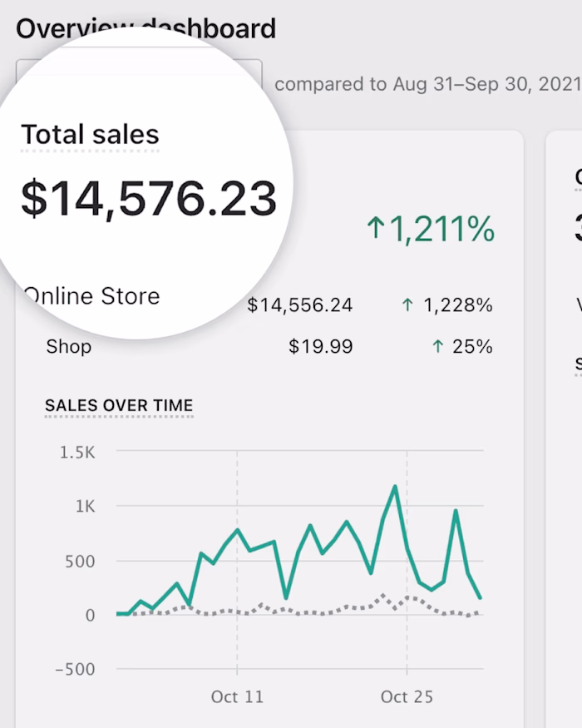Click the up arrow next to 1,228%
582x728 pixels.
pos(407,305)
